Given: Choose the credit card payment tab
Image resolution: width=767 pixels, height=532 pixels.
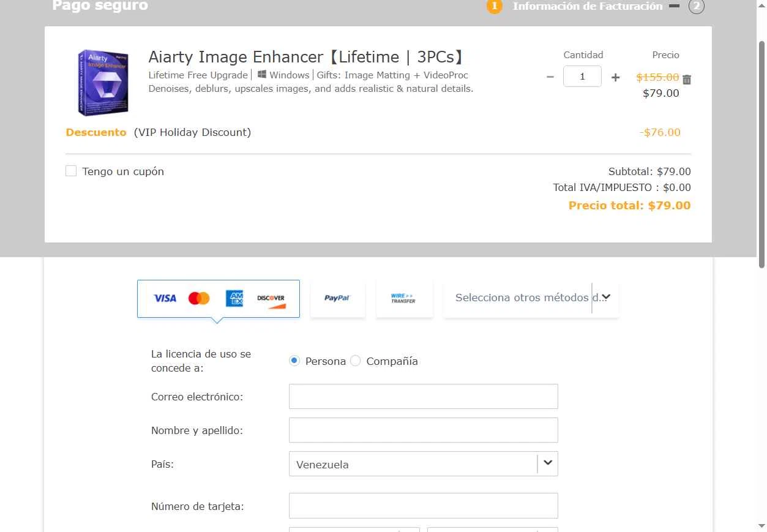Looking at the screenshot, I should coord(219,299).
